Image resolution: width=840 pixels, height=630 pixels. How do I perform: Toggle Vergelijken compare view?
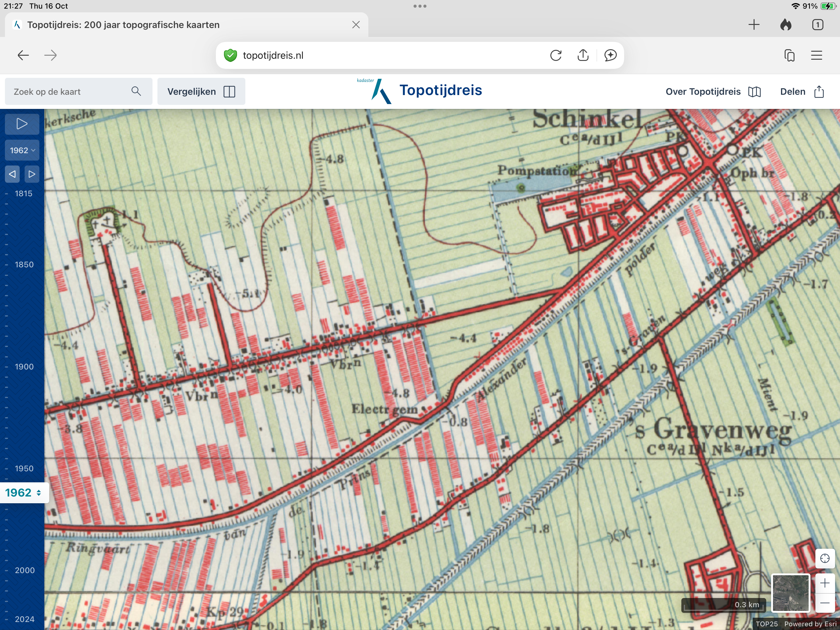pos(201,92)
